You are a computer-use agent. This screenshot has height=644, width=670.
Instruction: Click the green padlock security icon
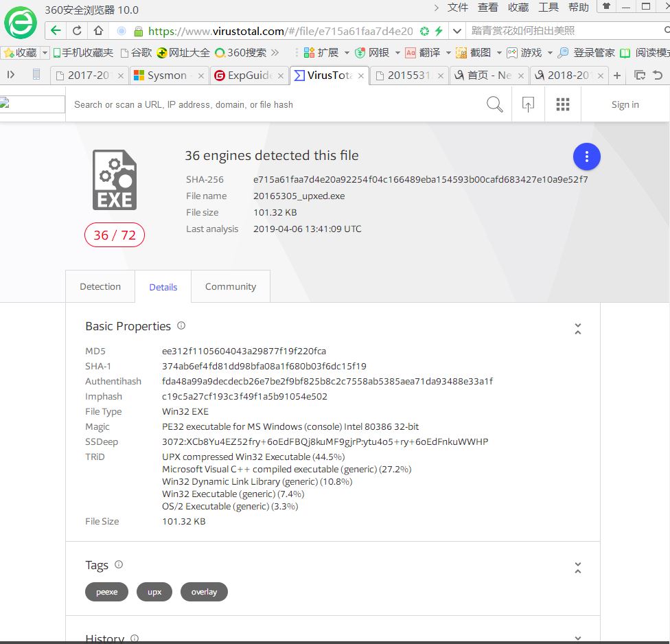click(138, 31)
